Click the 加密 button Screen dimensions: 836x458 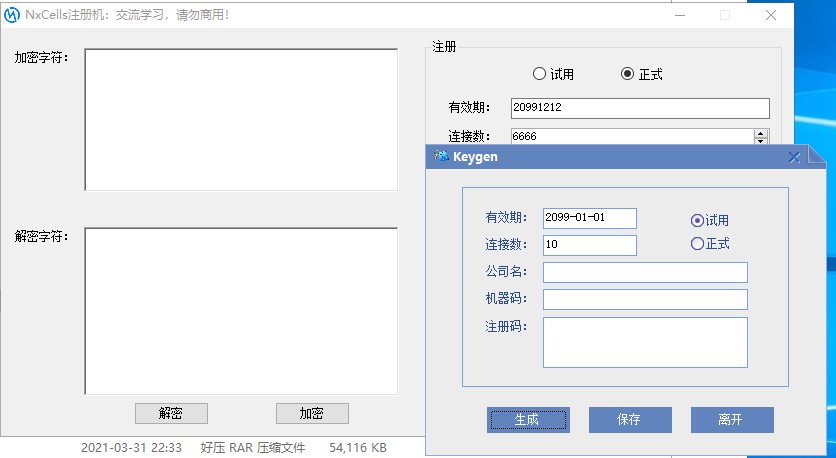click(x=312, y=413)
